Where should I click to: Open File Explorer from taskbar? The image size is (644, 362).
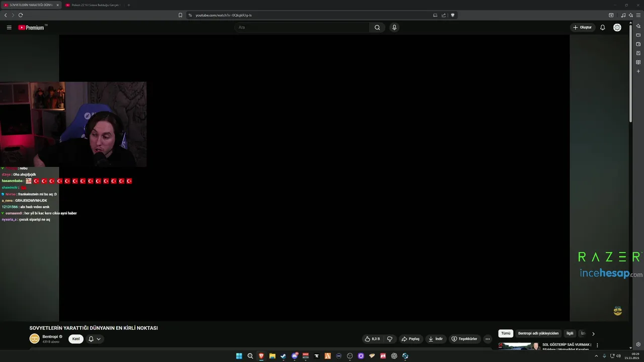pos(272,356)
